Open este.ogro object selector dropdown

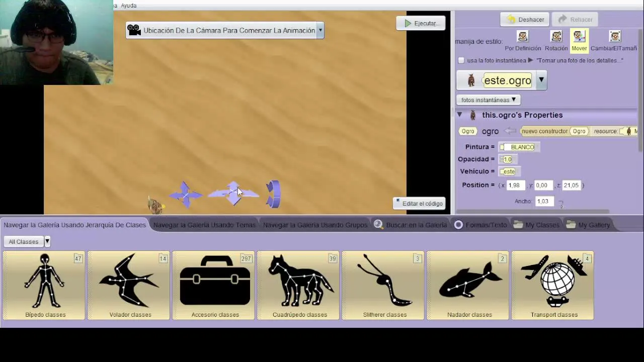coord(541,80)
